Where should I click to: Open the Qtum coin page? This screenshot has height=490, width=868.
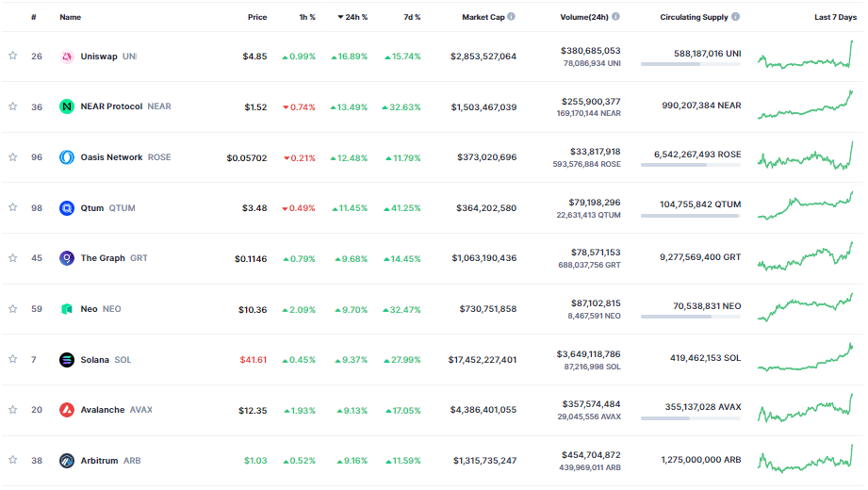92,208
